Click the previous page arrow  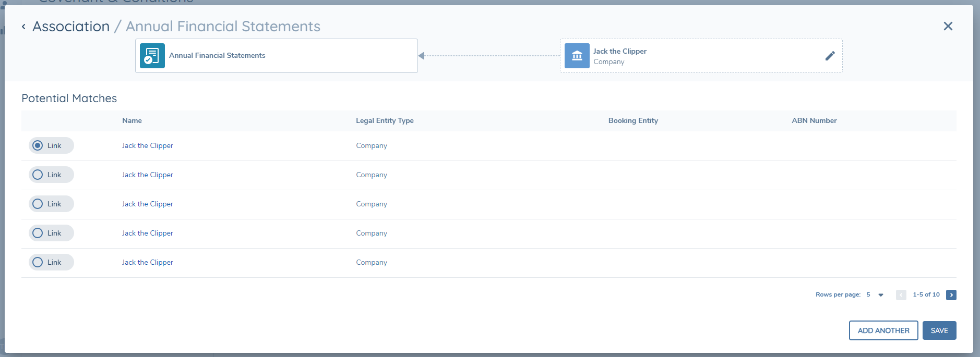pyautogui.click(x=901, y=295)
